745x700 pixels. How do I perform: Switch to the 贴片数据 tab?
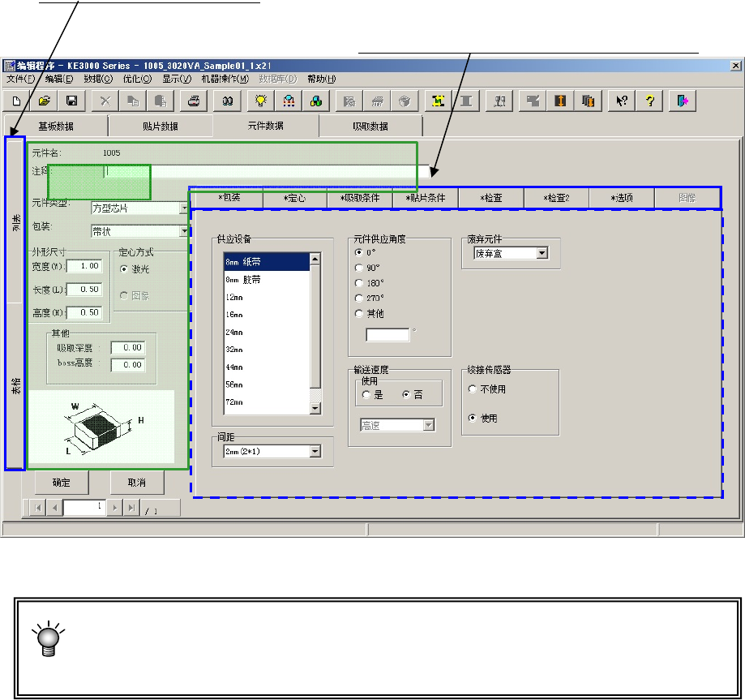pos(161,126)
